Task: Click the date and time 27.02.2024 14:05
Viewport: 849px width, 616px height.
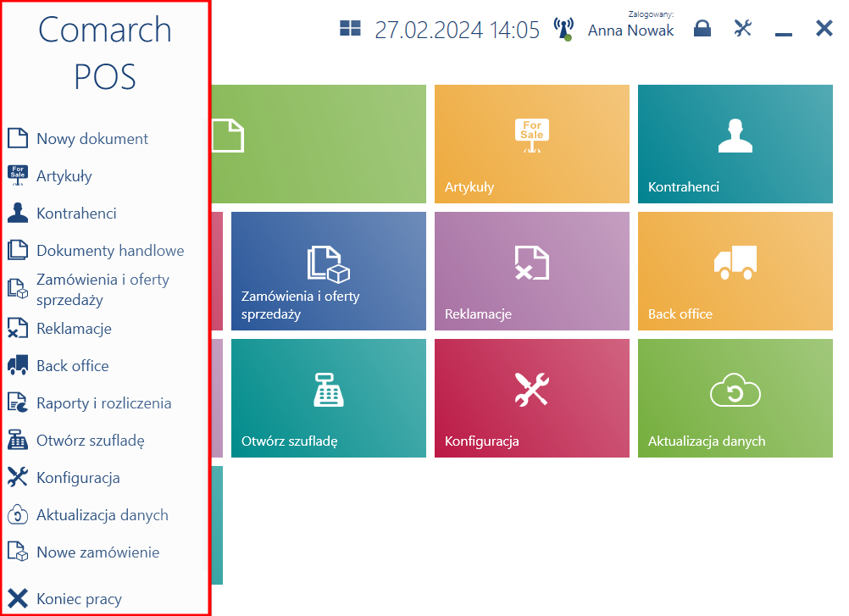Action: point(457,30)
